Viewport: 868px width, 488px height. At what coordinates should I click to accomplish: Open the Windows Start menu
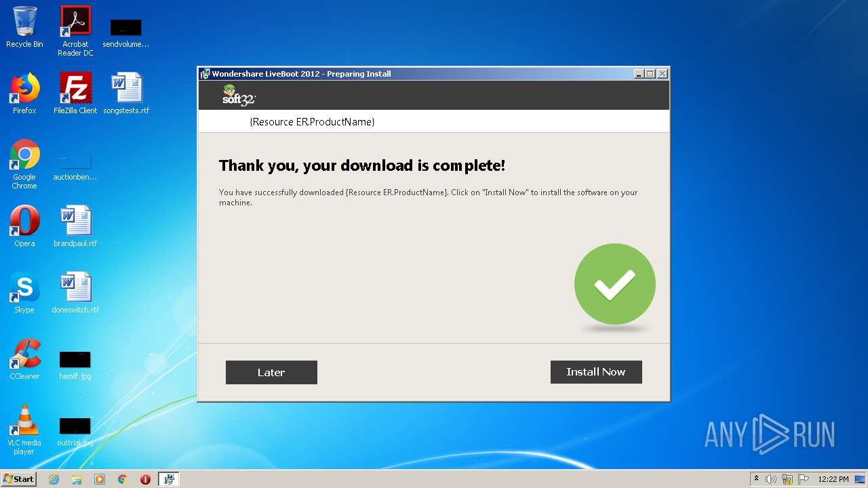point(18,479)
